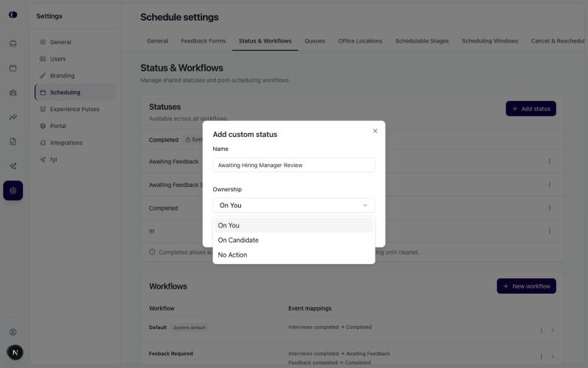588x368 pixels.
Task: Open the three-dot menu for Feeback Required workflow
Action: 541,356
